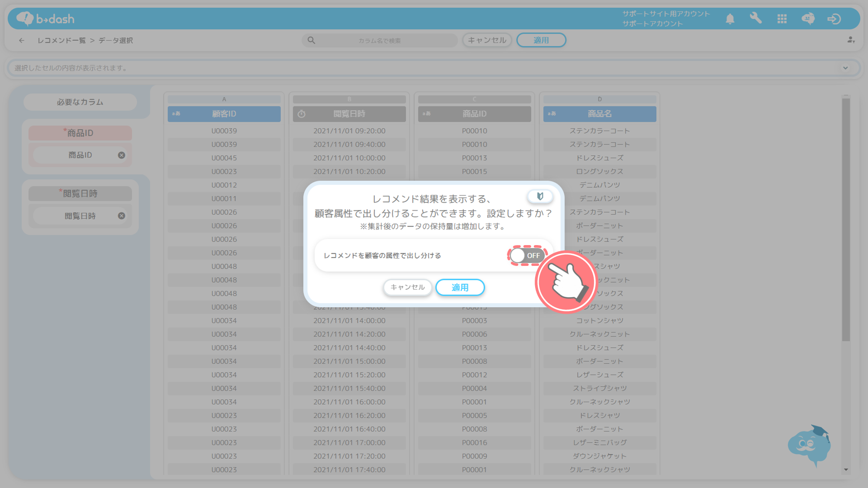Select the 商品ID column header in table
Viewport: 868px width, 488px height.
coord(474,114)
